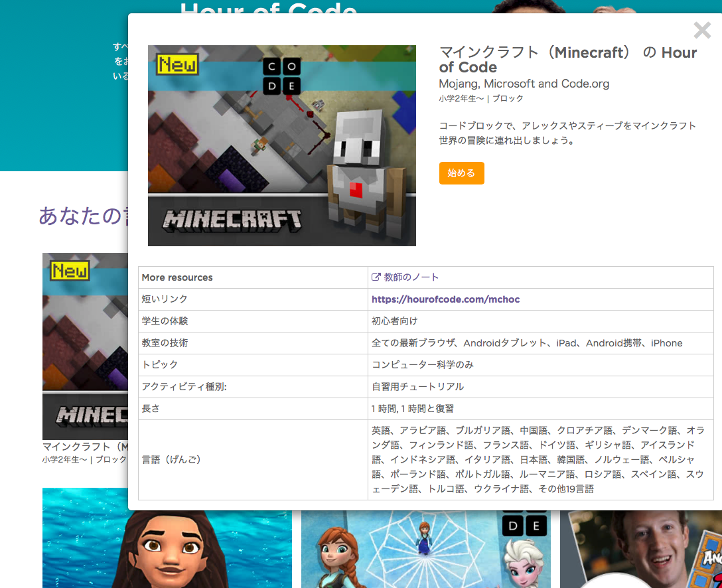
Task: Click the popup label 小学2年生~ | ブロック
Action: (480, 98)
